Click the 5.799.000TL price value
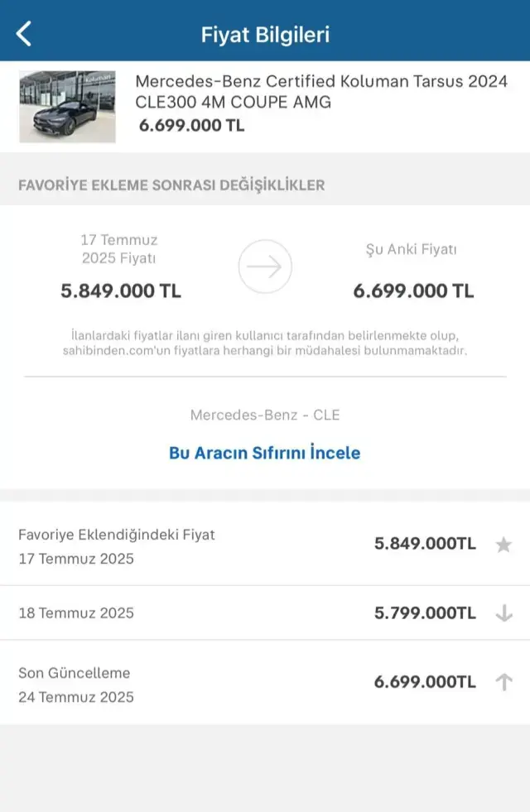This screenshot has width=530, height=812. tap(423, 613)
